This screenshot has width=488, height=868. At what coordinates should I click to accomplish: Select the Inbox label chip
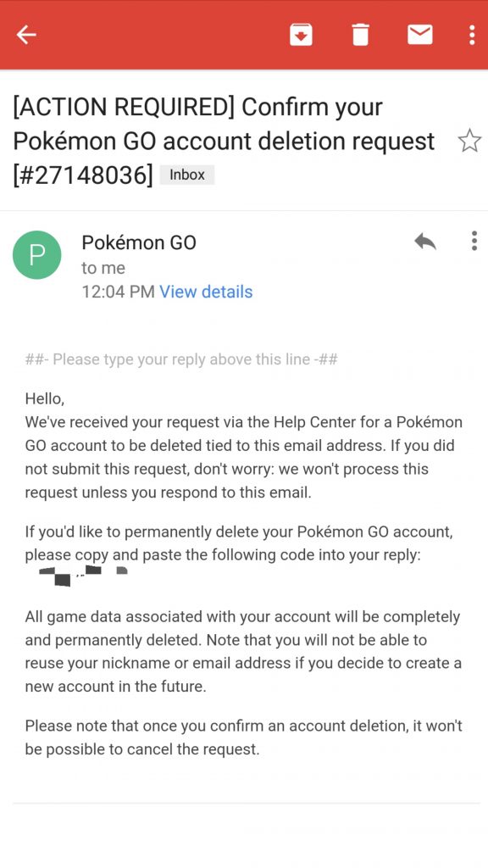pyautogui.click(x=186, y=175)
